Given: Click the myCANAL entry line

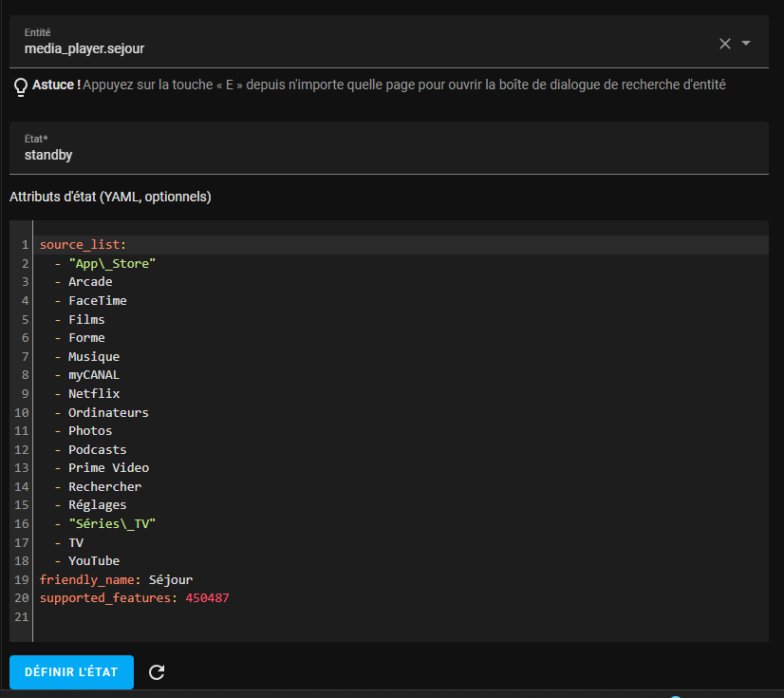Looking at the screenshot, I should (x=94, y=375).
